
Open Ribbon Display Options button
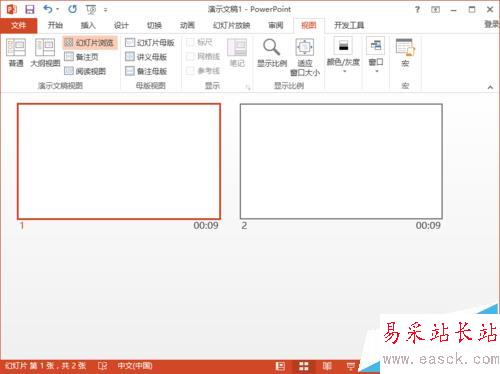point(435,10)
